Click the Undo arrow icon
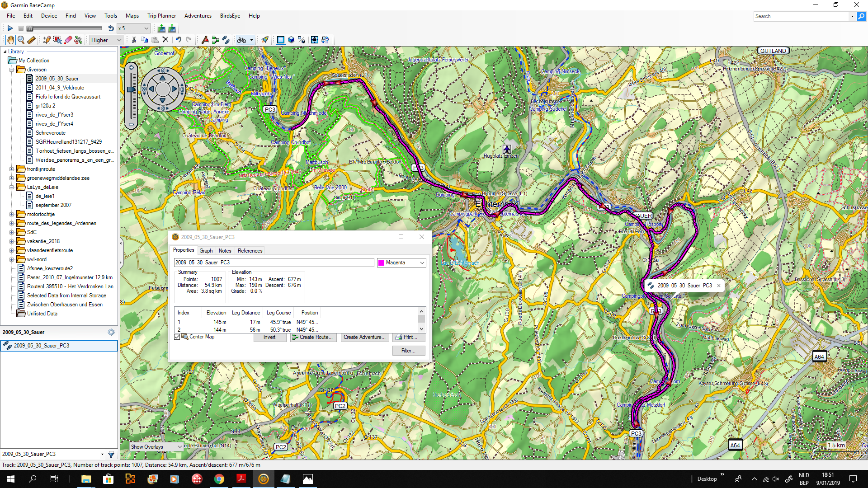Screen dimensions: 868x488 point(179,40)
